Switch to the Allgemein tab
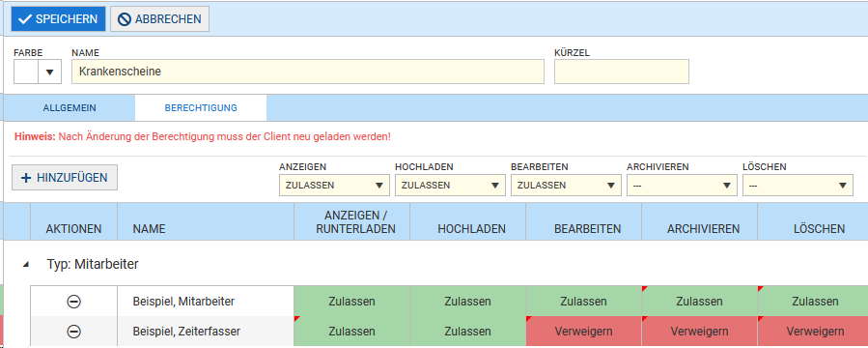The height and width of the screenshot is (348, 868). pos(70,108)
